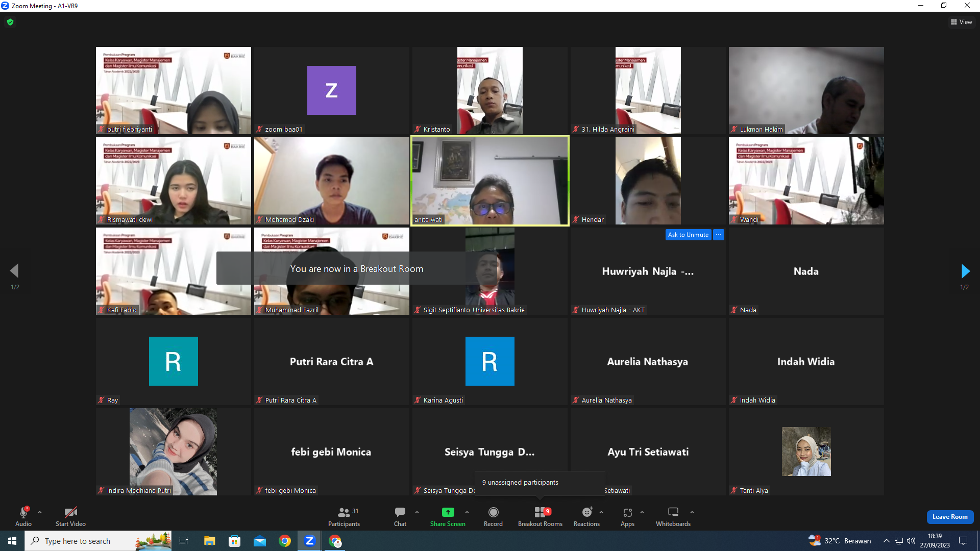Open the View layout menu
The image size is (980, 551).
tap(962, 22)
